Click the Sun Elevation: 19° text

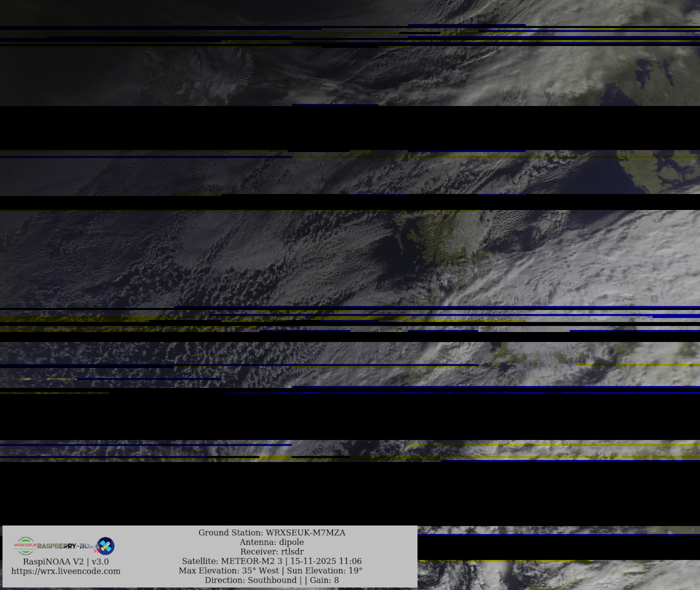[x=324, y=570]
